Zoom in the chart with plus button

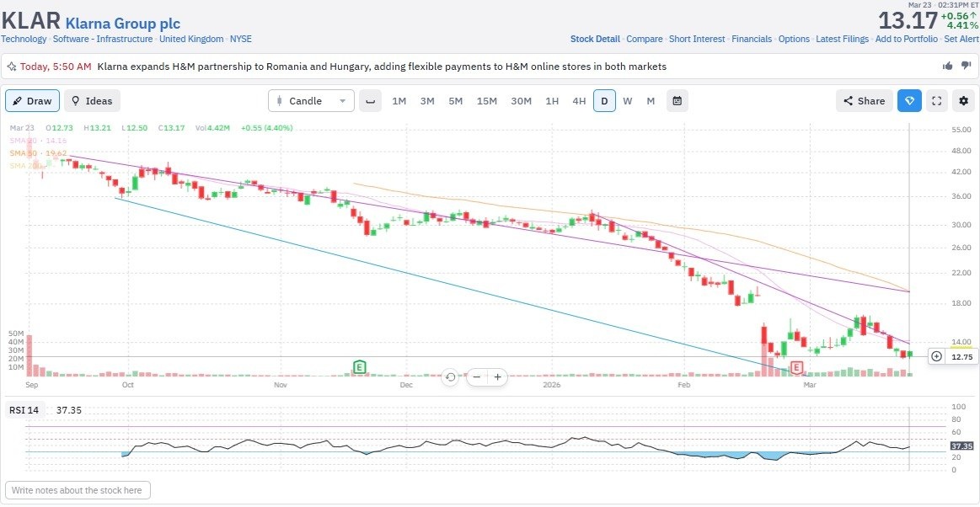tap(497, 376)
